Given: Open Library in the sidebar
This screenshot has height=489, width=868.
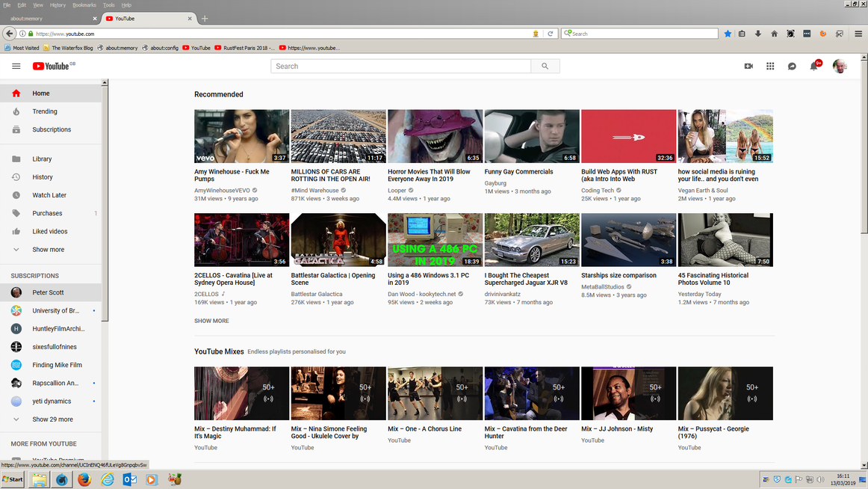Looking at the screenshot, I should (x=51, y=159).
